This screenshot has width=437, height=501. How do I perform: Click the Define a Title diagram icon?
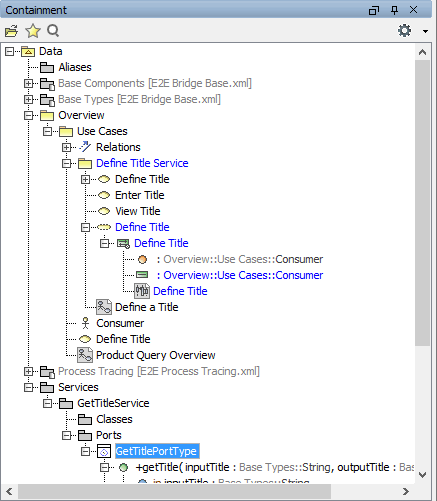pos(104,307)
